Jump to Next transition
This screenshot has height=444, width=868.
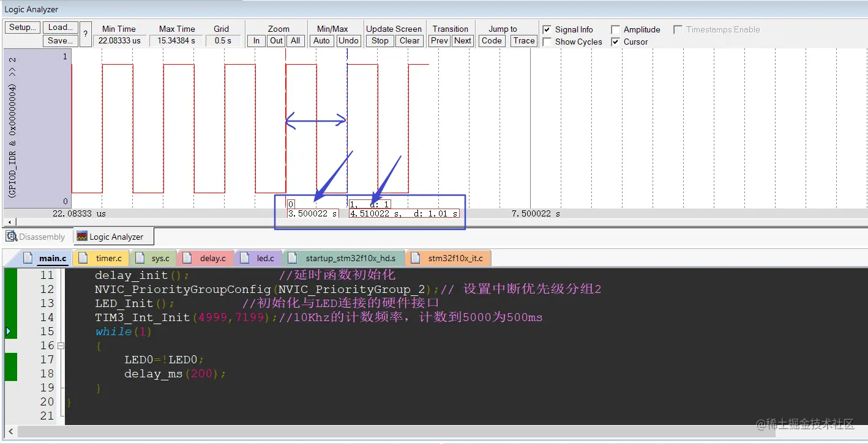click(462, 40)
